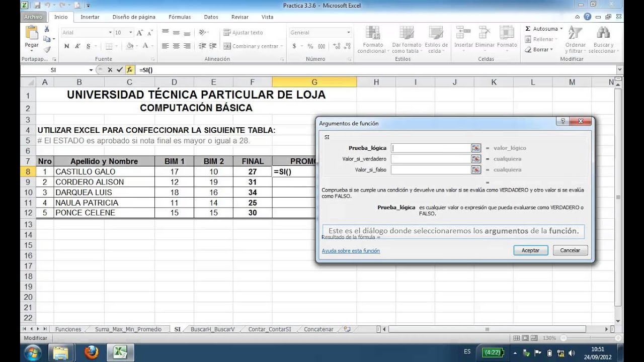644x362 pixels.
Task: Click in the Prueba_lógica input field
Action: click(x=431, y=148)
